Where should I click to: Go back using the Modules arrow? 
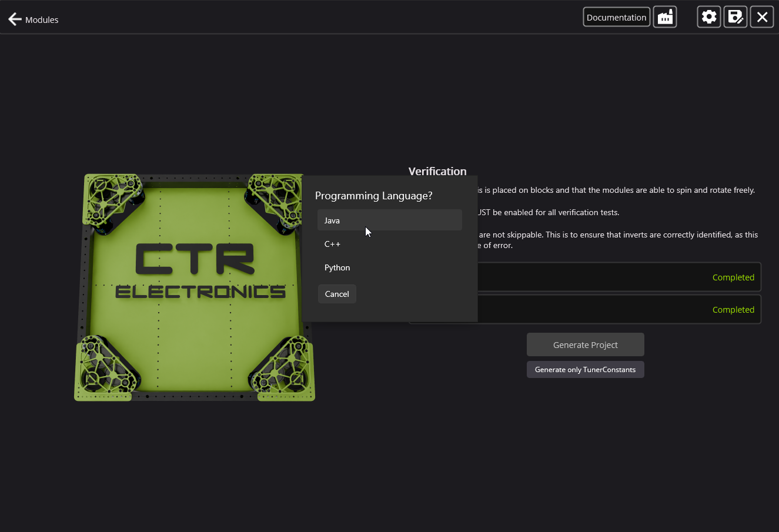(x=15, y=19)
